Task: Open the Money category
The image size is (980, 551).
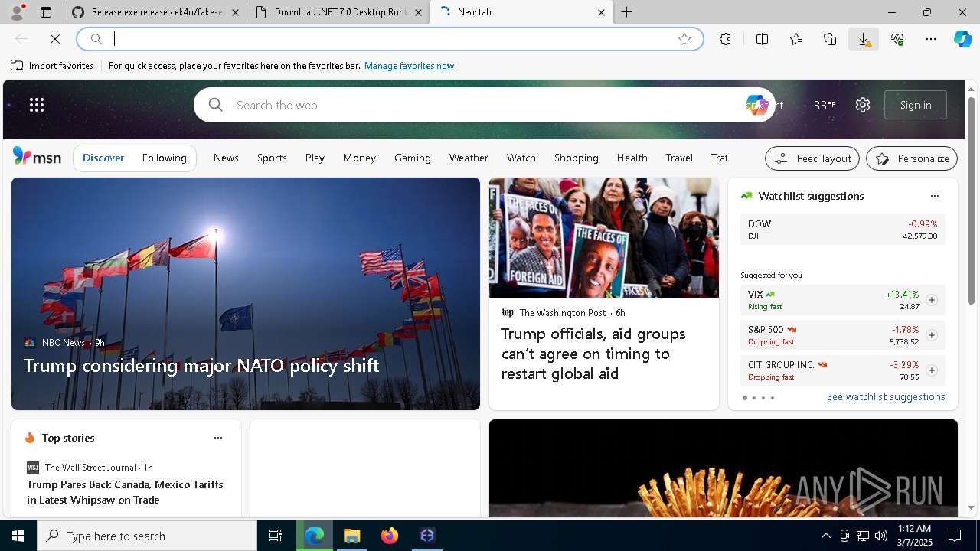Action: click(359, 158)
